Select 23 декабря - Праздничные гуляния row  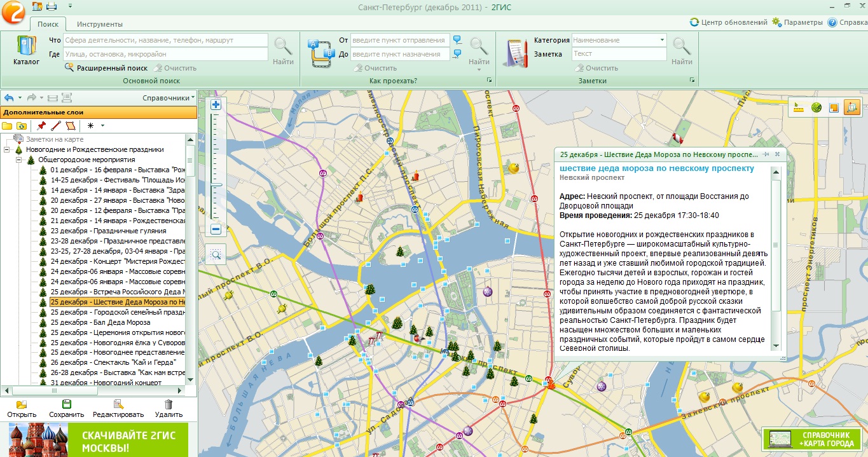pyautogui.click(x=109, y=231)
